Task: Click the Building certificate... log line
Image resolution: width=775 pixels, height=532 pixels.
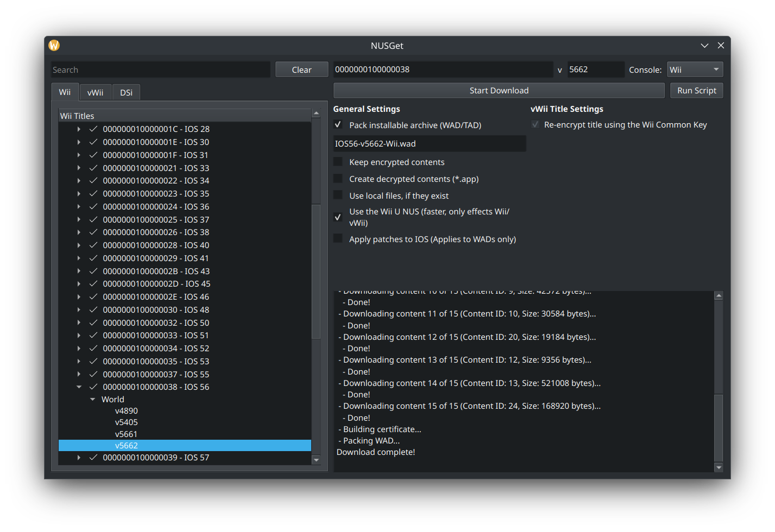Action: pyautogui.click(x=380, y=429)
